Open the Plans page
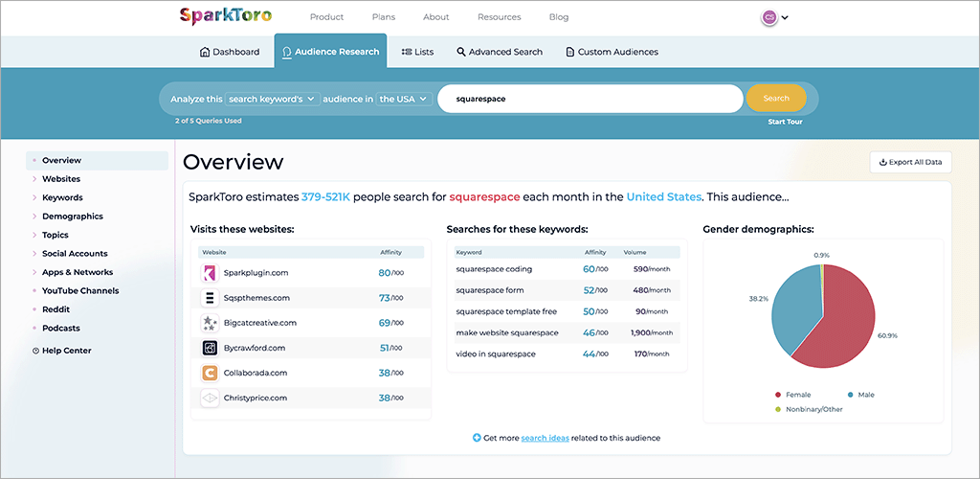 pyautogui.click(x=383, y=17)
